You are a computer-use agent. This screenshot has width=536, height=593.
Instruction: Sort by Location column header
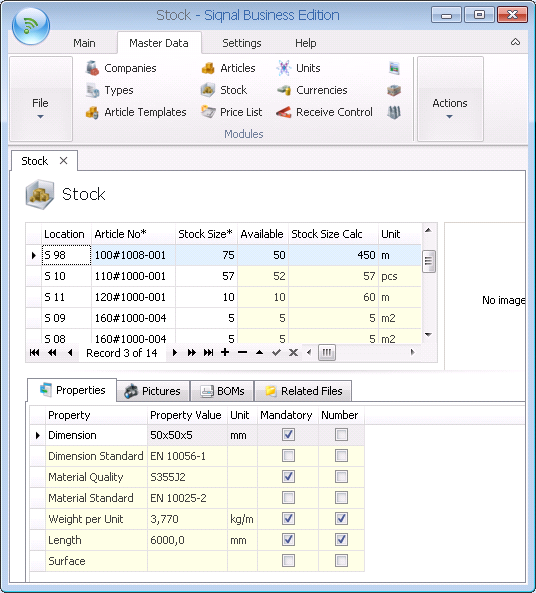(66, 234)
